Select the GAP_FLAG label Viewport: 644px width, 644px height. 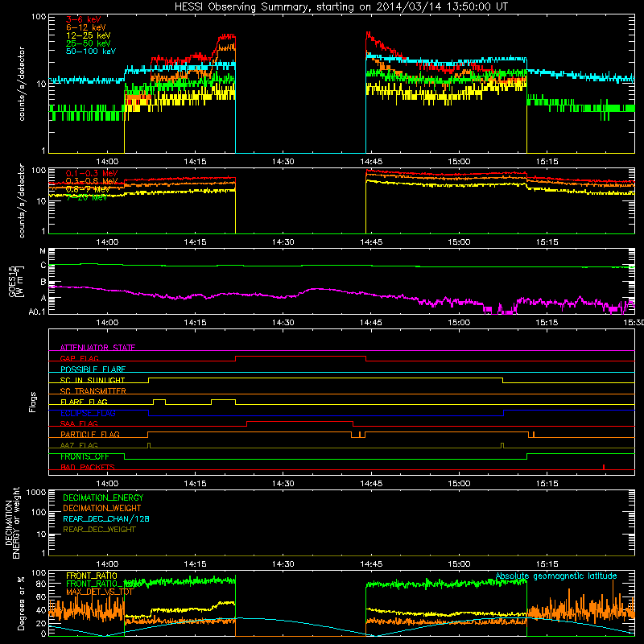[79, 358]
